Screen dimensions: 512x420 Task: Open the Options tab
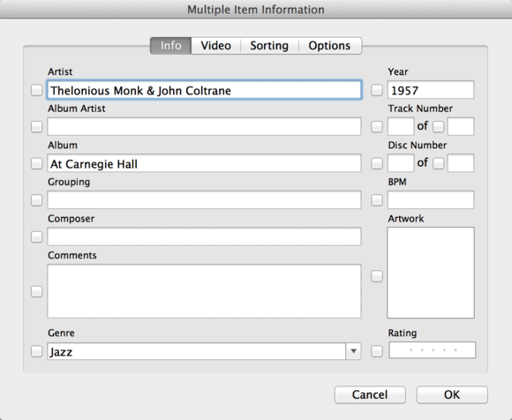pyautogui.click(x=330, y=46)
